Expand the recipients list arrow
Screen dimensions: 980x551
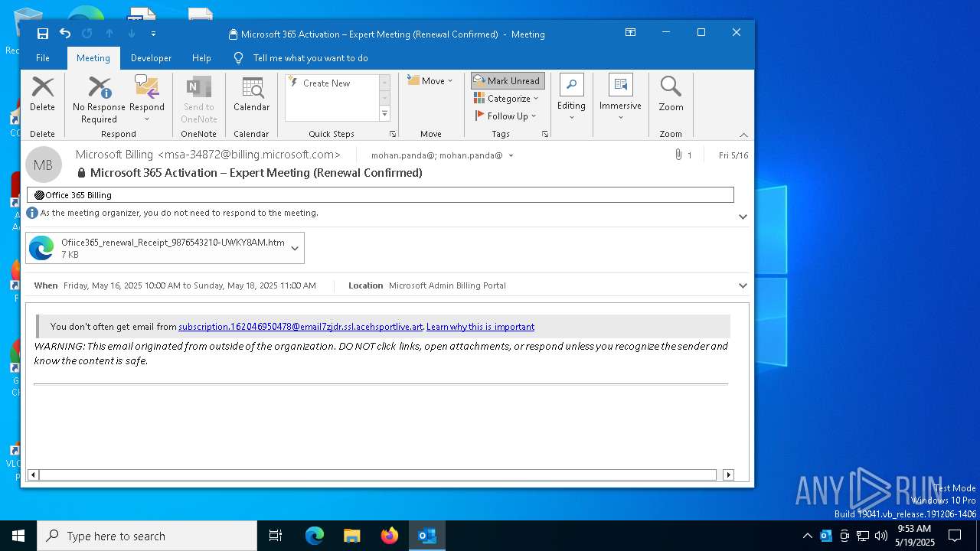point(511,155)
